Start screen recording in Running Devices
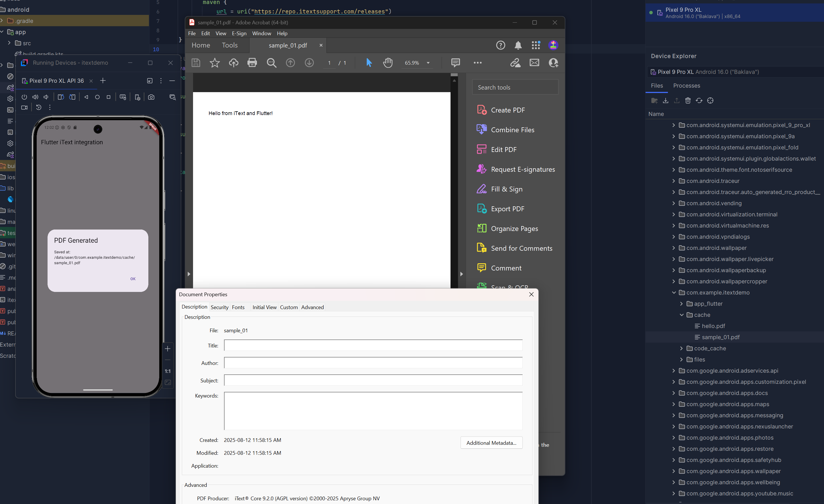 [x=24, y=107]
